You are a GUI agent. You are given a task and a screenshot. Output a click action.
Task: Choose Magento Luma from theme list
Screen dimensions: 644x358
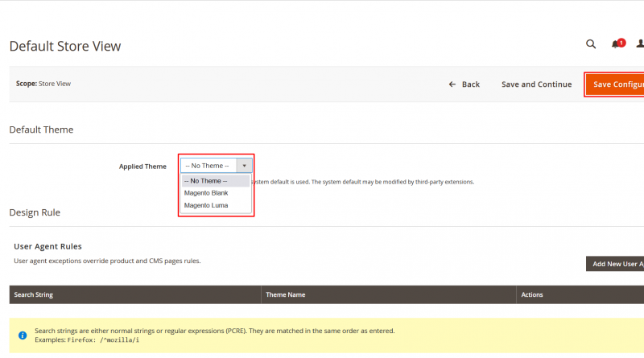pos(206,205)
